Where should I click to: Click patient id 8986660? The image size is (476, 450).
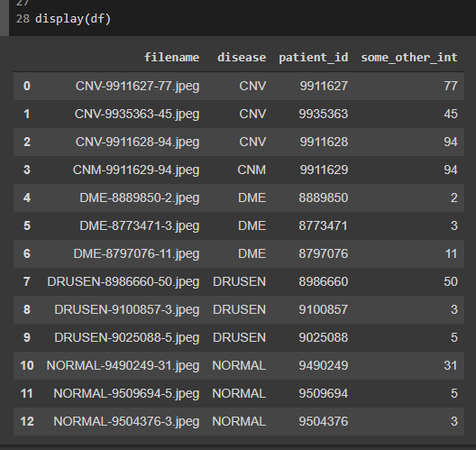click(324, 281)
